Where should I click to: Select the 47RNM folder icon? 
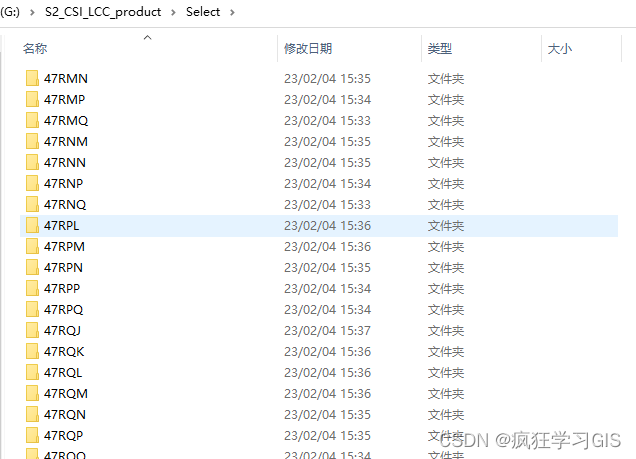tap(32, 142)
